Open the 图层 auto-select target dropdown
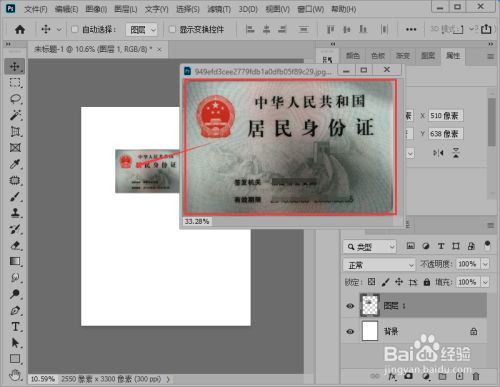 pos(141,30)
